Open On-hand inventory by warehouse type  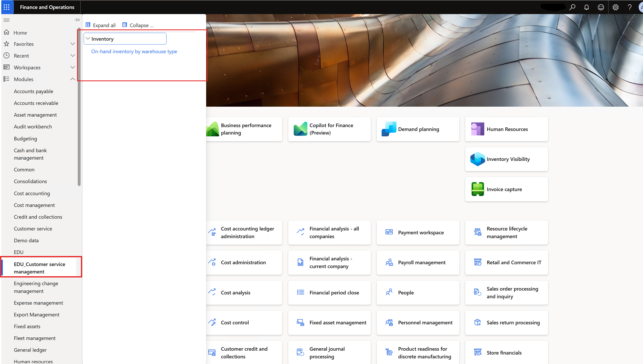(x=134, y=51)
